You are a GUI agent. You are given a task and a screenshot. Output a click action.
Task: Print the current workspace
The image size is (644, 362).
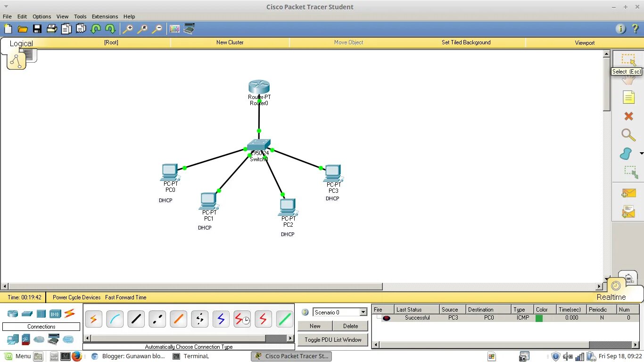[52, 29]
